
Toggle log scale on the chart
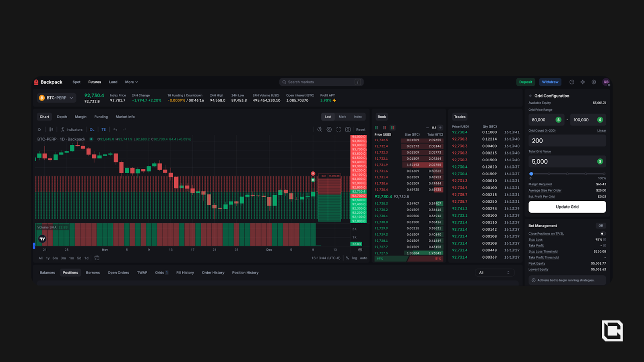(355, 258)
